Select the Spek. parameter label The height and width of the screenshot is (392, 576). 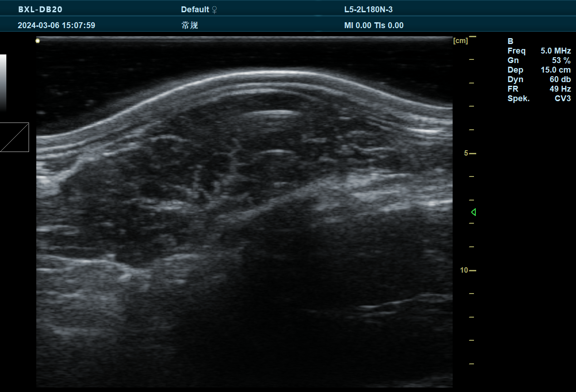[x=518, y=98]
